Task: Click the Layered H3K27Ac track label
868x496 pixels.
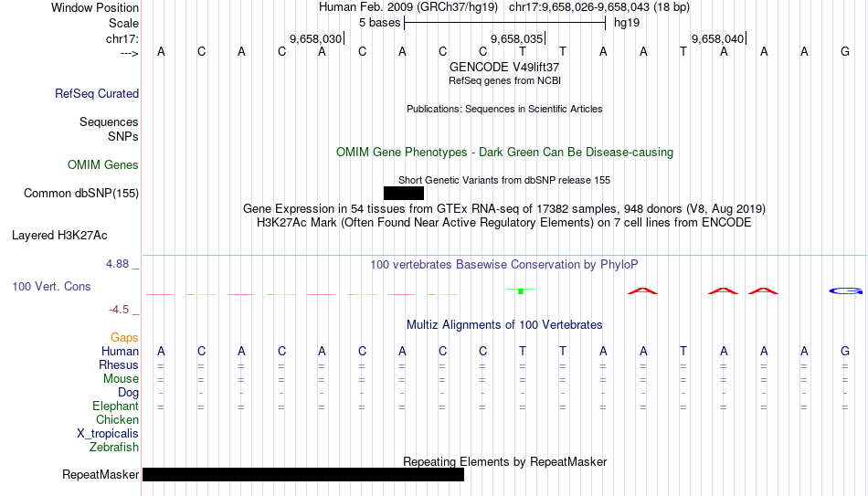Action: [x=59, y=236]
